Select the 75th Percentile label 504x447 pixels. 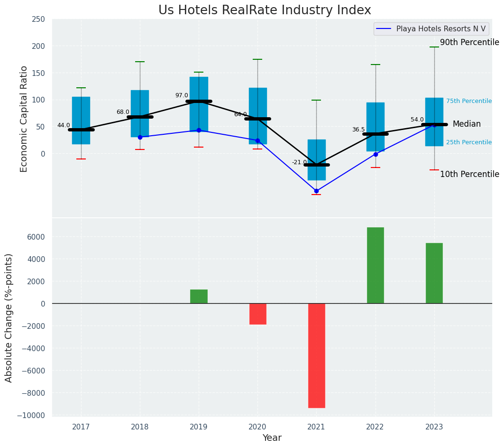coord(468,101)
